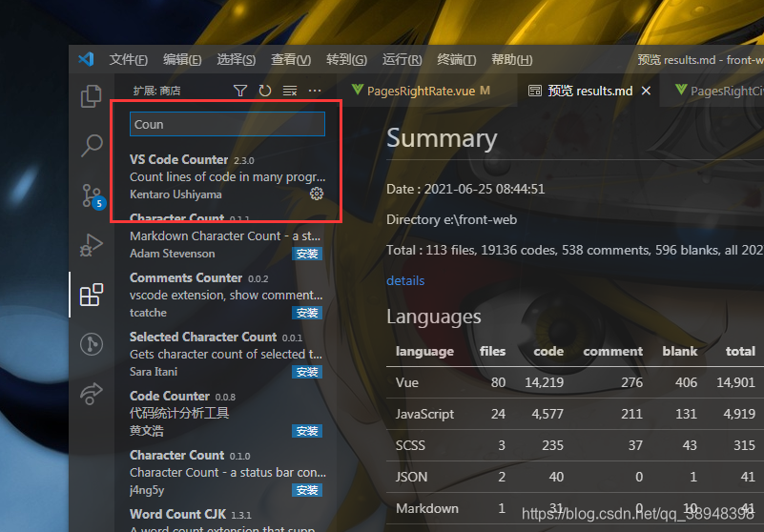Open Source Control view with 5 changes

(x=93, y=195)
